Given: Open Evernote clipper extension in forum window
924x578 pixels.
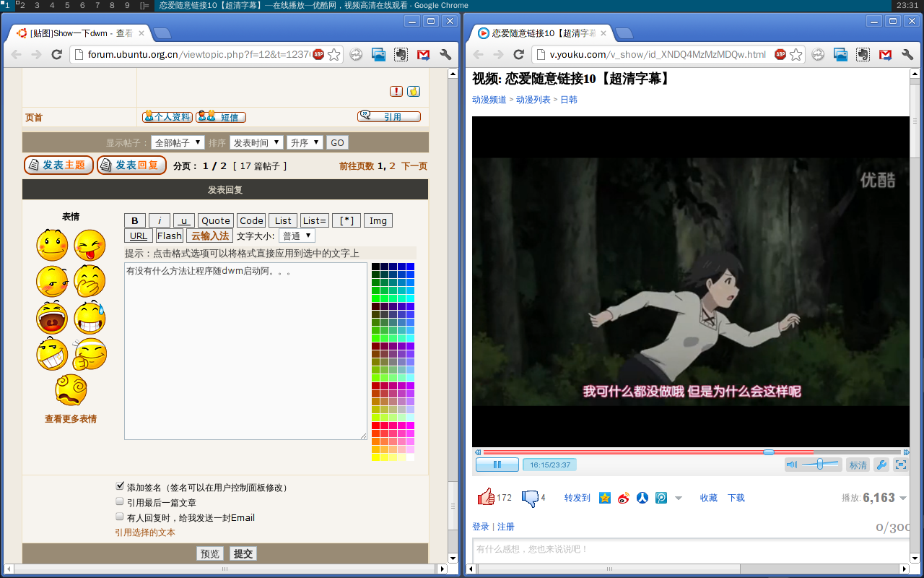Looking at the screenshot, I should (x=401, y=54).
